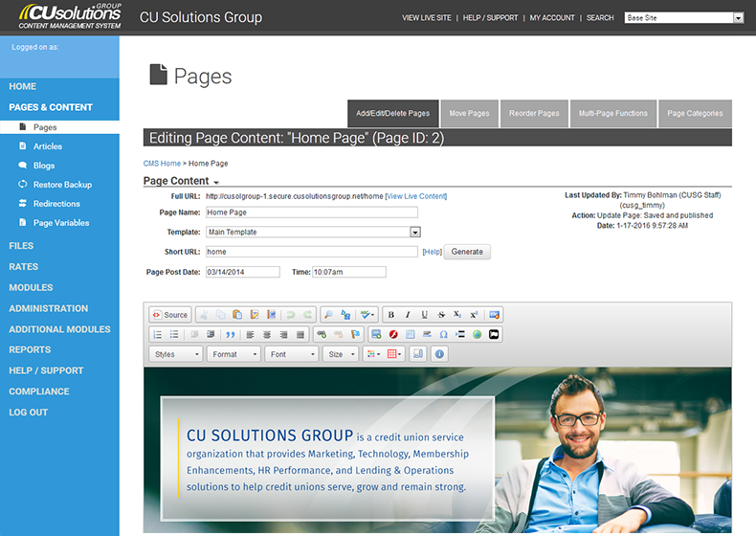Screen dimensions: 756x536
Task: Click the Cut scissors icon
Action: 204,315
